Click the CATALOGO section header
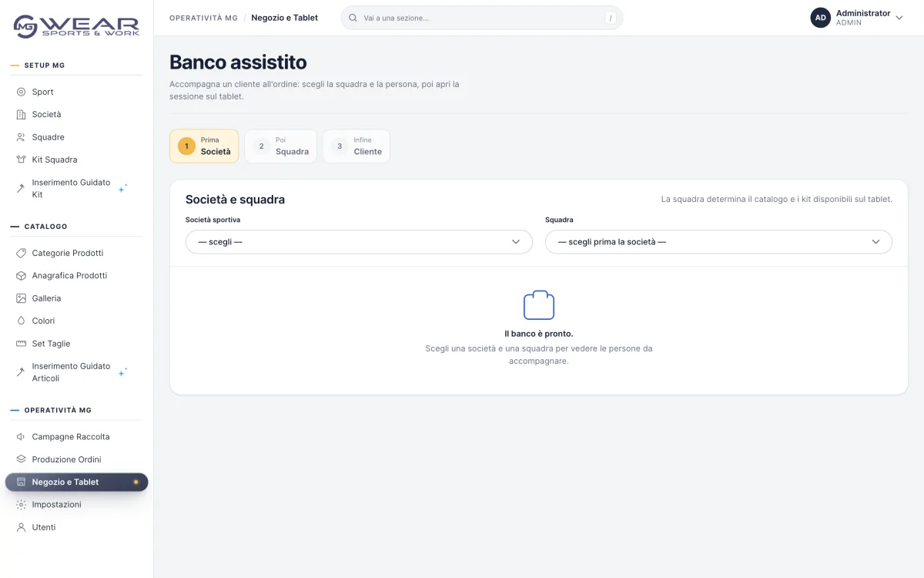The height and width of the screenshot is (578, 924). (45, 227)
